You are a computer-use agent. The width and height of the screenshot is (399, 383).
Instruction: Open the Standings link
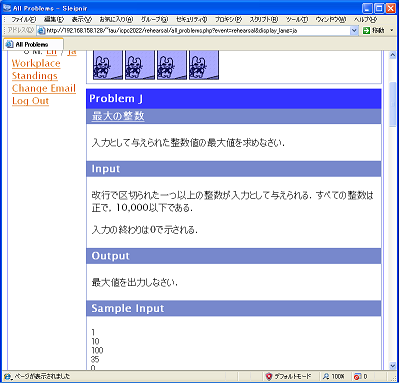[x=35, y=76]
